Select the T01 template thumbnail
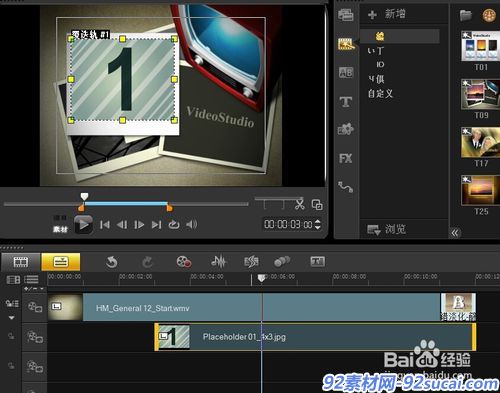 pyautogui.click(x=481, y=45)
